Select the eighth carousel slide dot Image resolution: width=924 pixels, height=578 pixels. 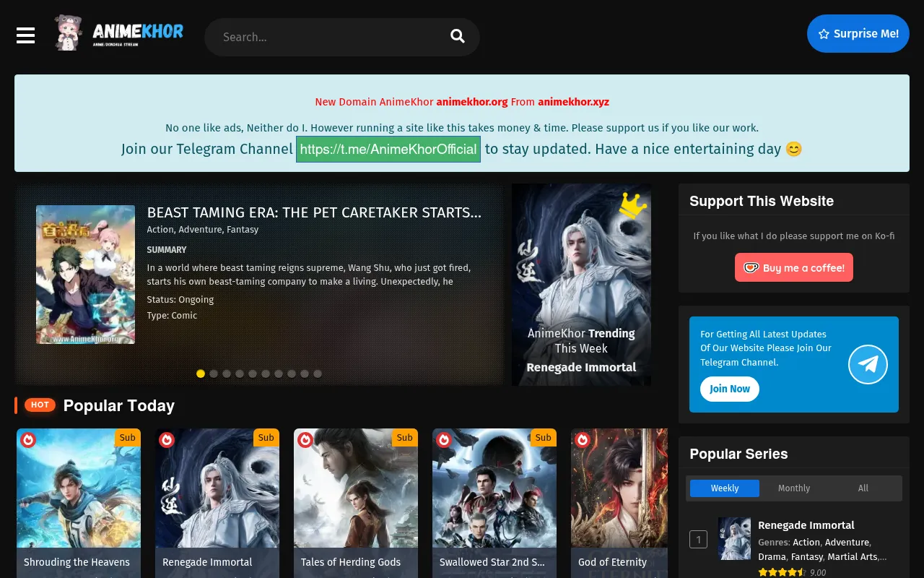tap(292, 374)
